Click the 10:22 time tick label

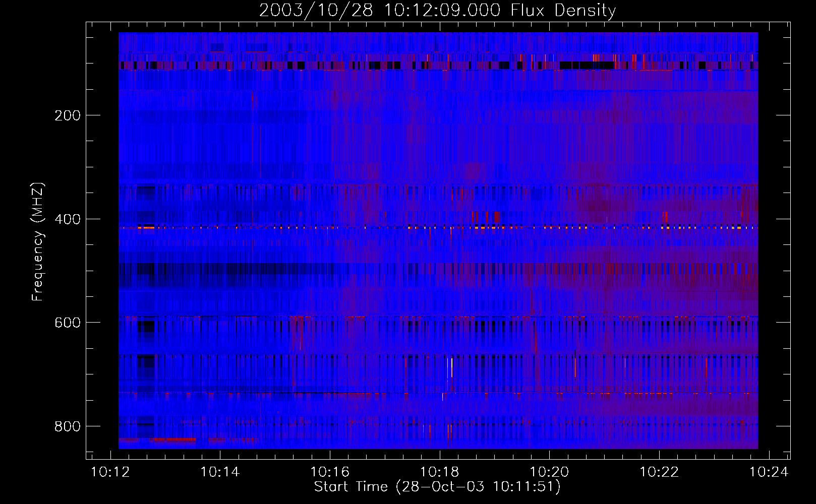659,472
